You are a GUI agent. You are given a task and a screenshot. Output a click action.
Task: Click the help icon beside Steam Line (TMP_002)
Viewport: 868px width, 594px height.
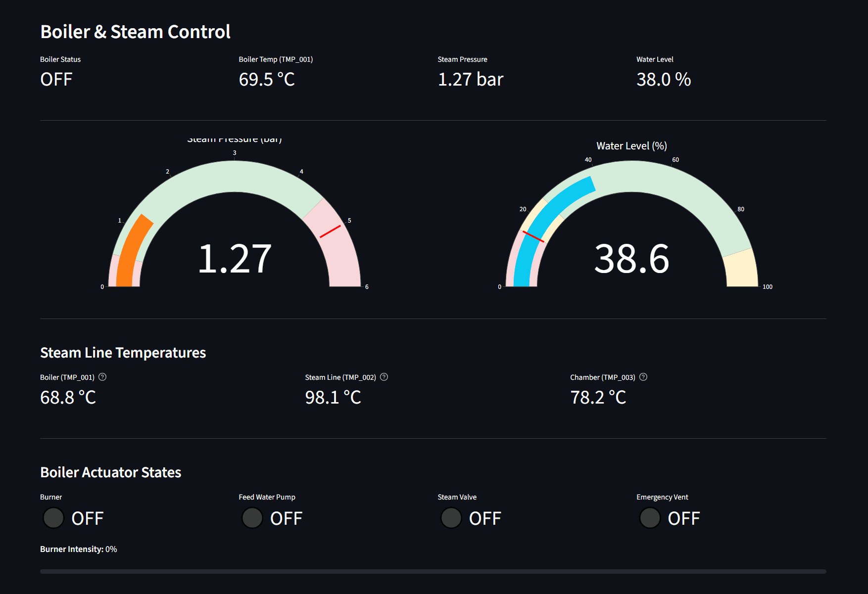coord(385,376)
